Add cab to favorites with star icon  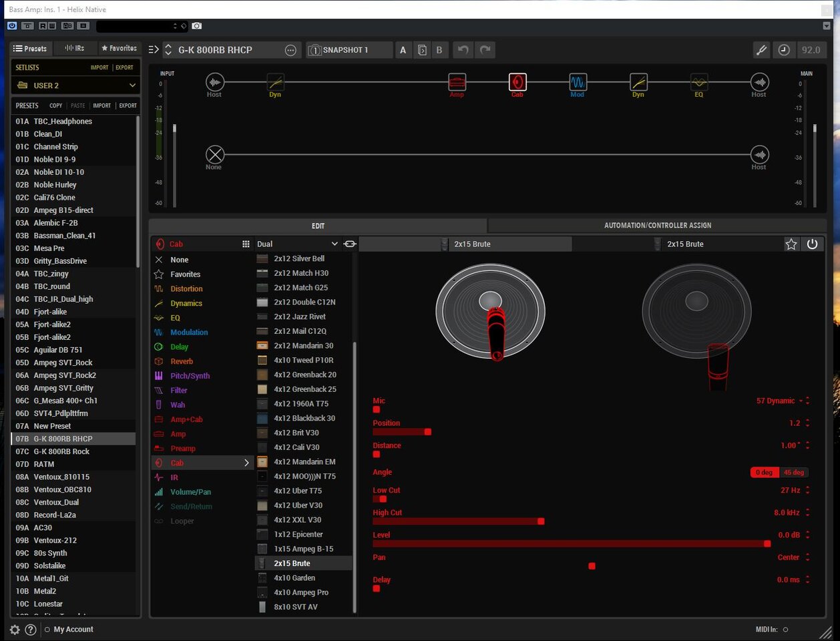tap(791, 244)
